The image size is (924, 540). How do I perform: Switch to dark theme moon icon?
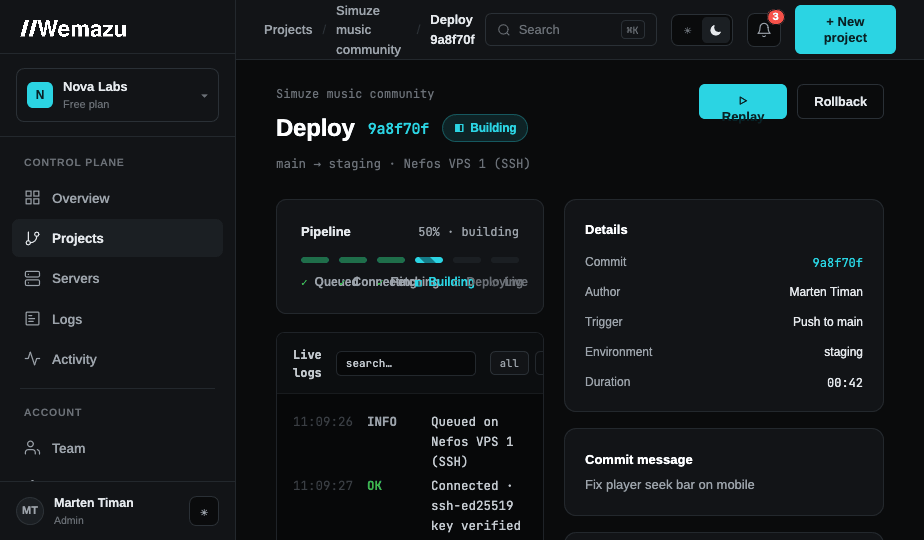coord(715,30)
